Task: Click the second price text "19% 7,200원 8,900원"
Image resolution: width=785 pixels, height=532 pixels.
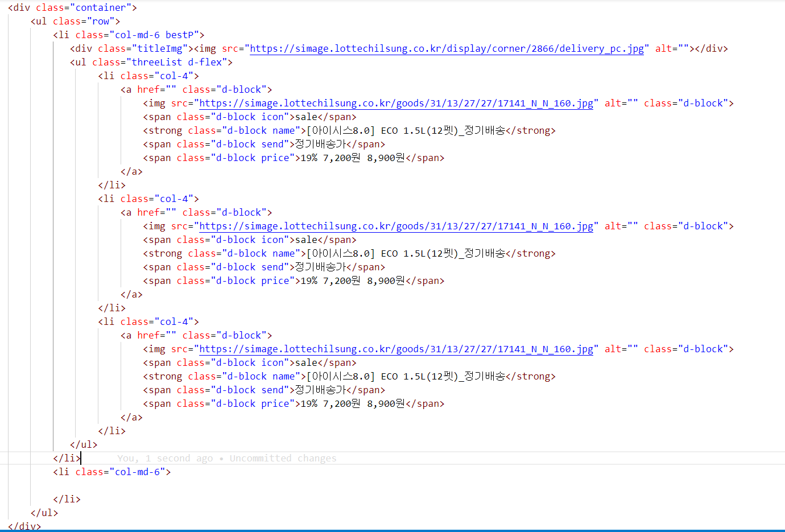Action: (353, 281)
